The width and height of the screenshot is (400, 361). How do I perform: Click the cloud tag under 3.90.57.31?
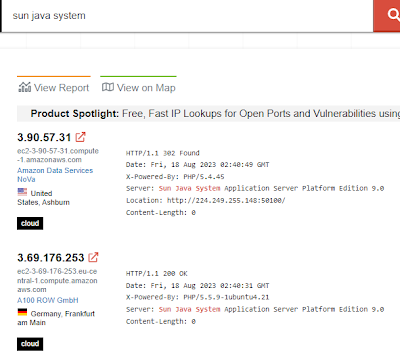click(x=30, y=223)
